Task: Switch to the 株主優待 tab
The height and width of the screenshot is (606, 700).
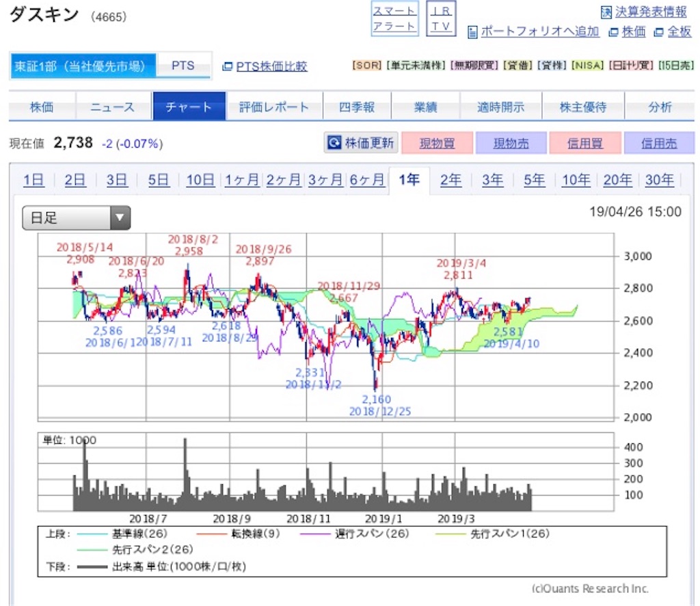Action: point(583,107)
